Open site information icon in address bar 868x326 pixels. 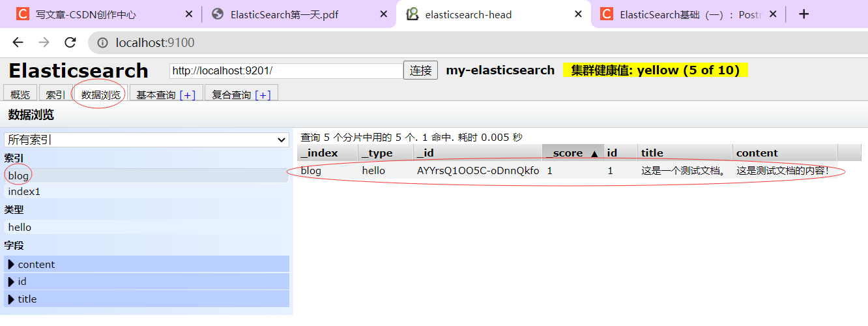tap(102, 43)
